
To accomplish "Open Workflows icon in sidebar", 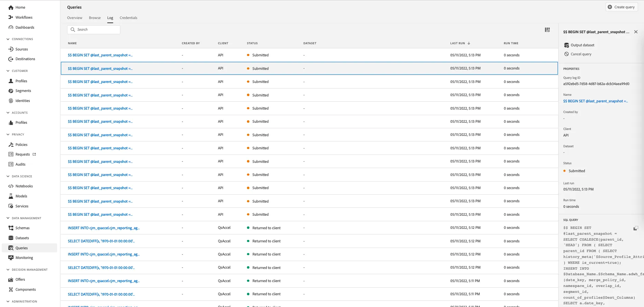I will click(x=11, y=17).
